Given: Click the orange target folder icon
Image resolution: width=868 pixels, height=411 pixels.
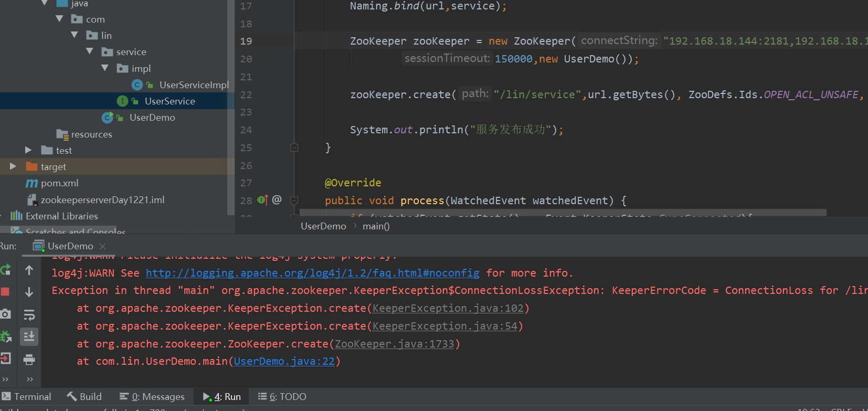Looking at the screenshot, I should [31, 166].
